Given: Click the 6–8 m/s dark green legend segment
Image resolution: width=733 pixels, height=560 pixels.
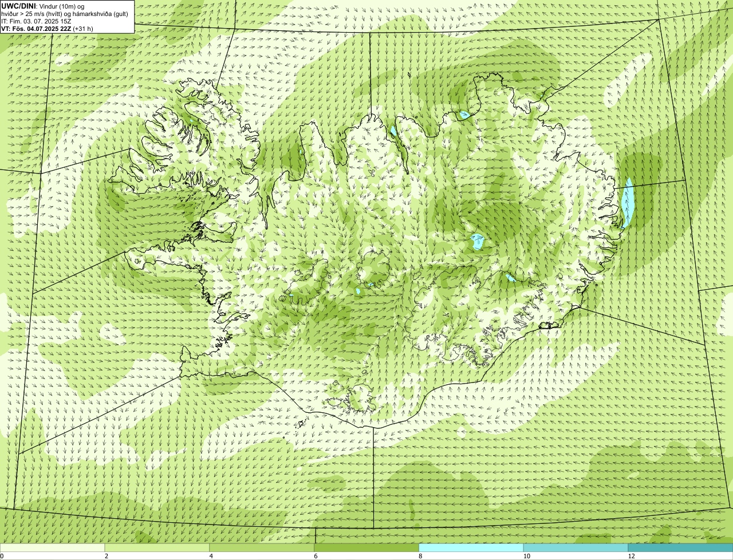Looking at the screenshot, I should [367, 547].
